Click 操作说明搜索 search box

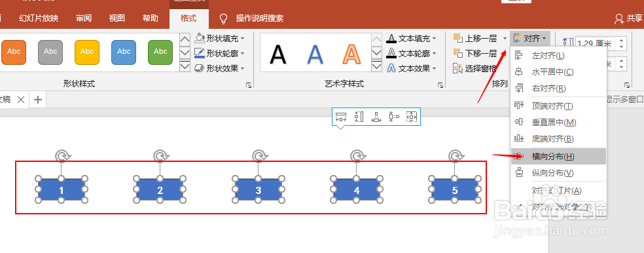[x=260, y=18]
